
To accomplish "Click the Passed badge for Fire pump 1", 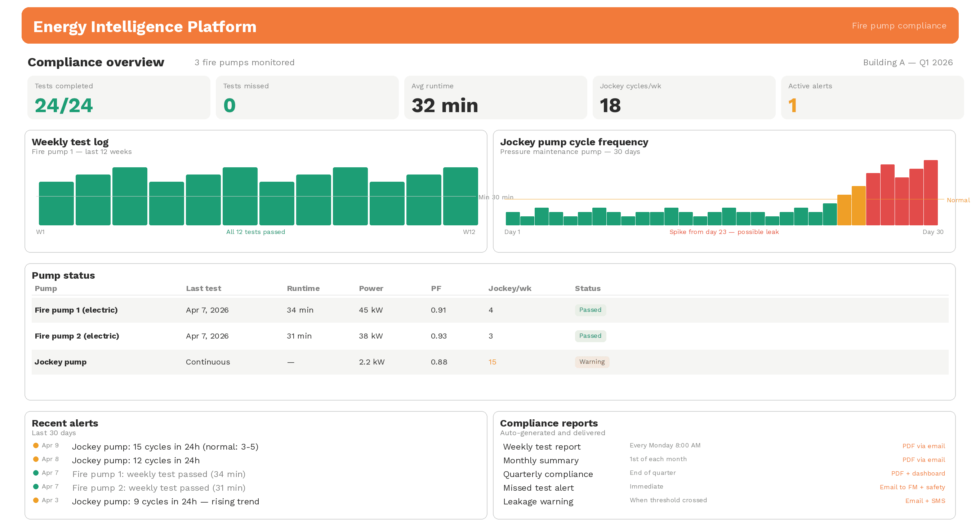I will [591, 310].
